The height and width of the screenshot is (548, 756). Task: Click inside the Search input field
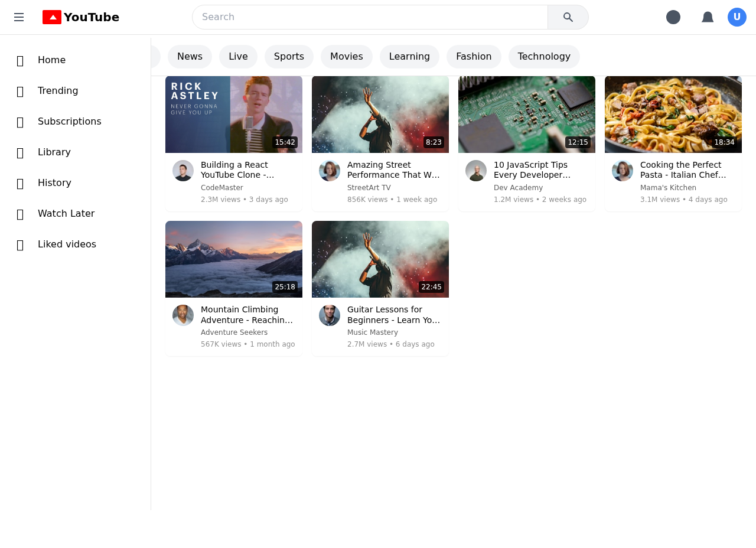[x=370, y=17]
